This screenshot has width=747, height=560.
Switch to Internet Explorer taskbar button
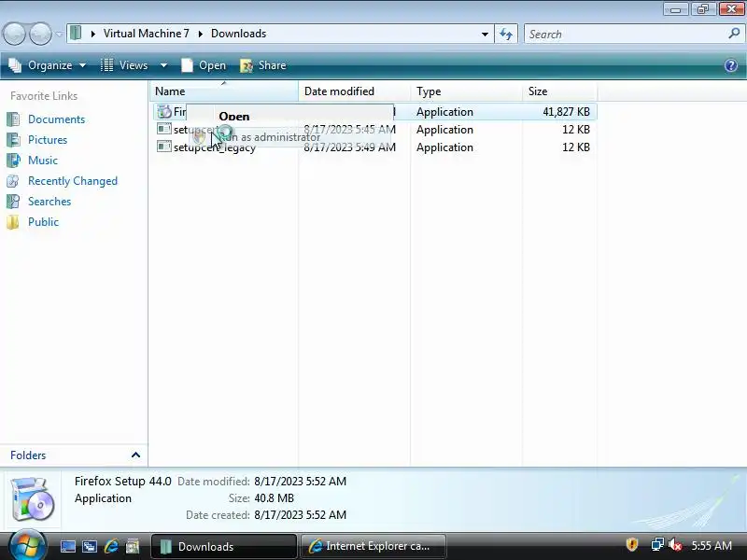click(x=373, y=546)
